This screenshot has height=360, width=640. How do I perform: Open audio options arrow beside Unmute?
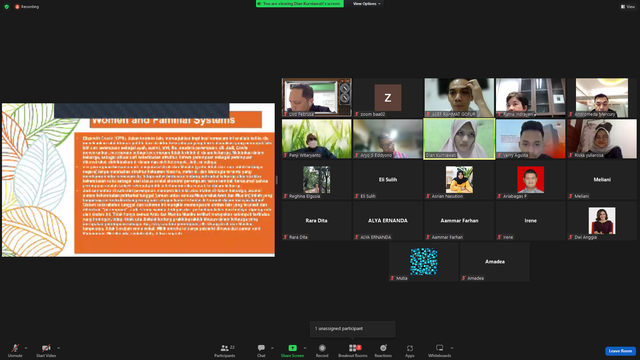(x=26, y=348)
